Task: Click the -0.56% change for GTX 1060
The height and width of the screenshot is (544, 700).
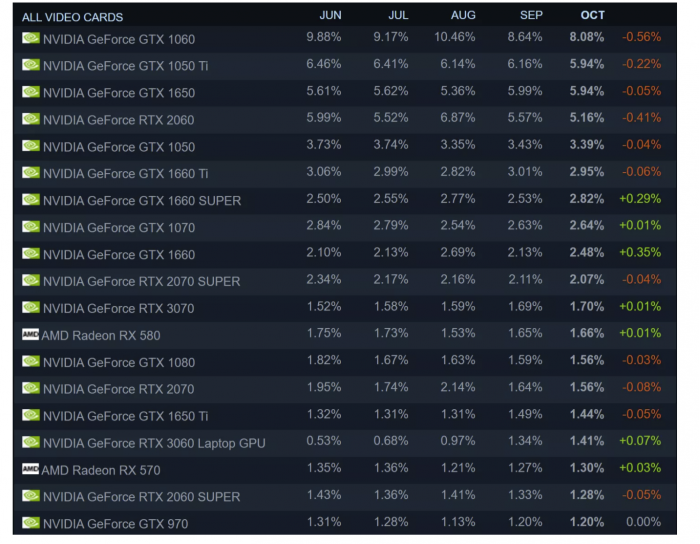Action: pos(641,39)
